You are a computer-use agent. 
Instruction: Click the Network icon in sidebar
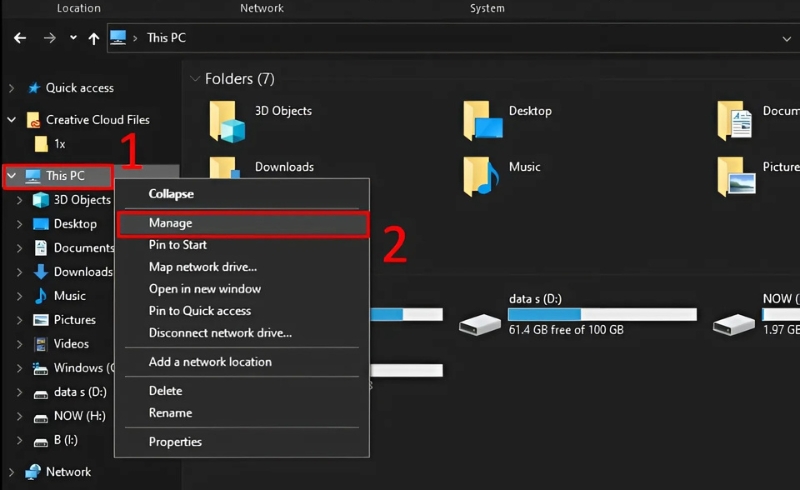pos(33,472)
